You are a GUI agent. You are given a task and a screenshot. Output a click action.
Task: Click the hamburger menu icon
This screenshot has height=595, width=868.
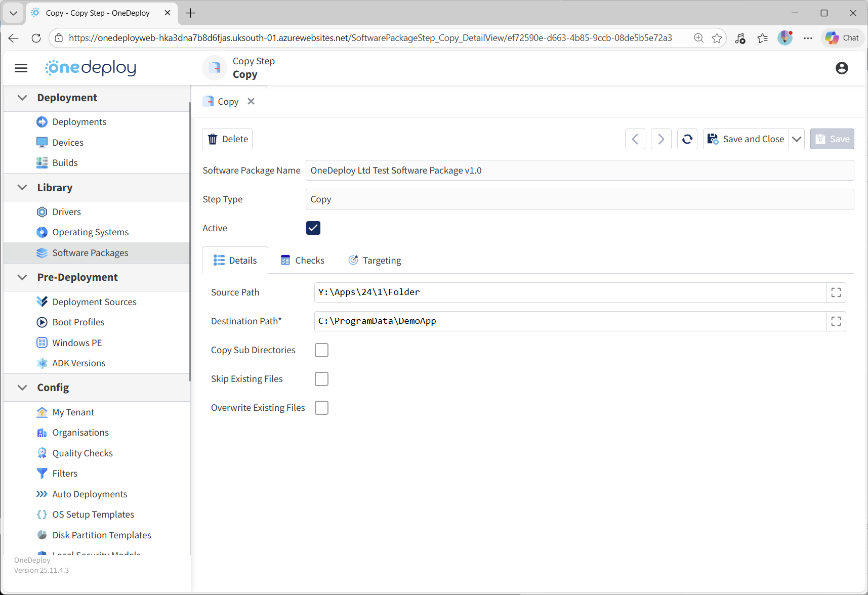point(21,68)
